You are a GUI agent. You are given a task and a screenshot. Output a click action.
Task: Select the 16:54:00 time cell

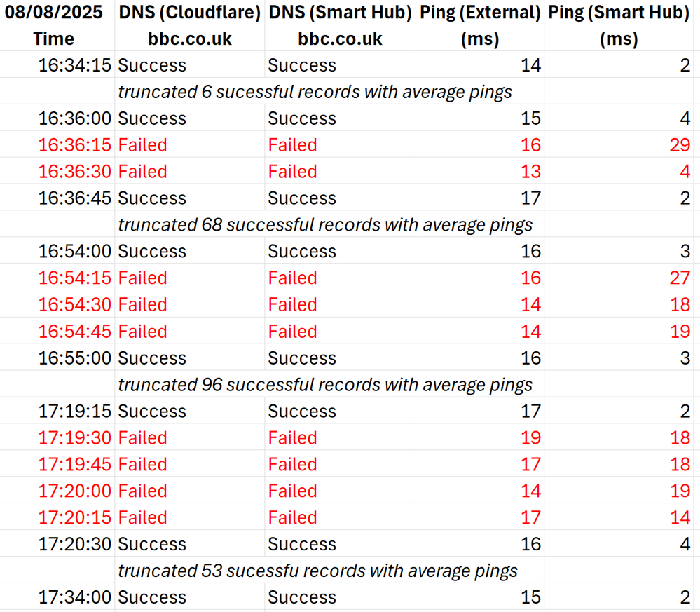74,252
